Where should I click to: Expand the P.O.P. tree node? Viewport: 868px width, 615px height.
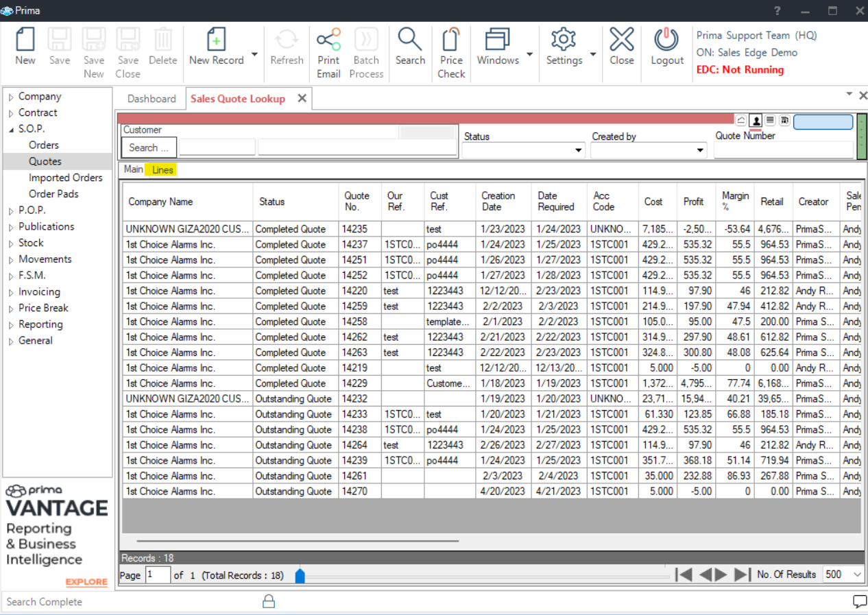point(11,210)
